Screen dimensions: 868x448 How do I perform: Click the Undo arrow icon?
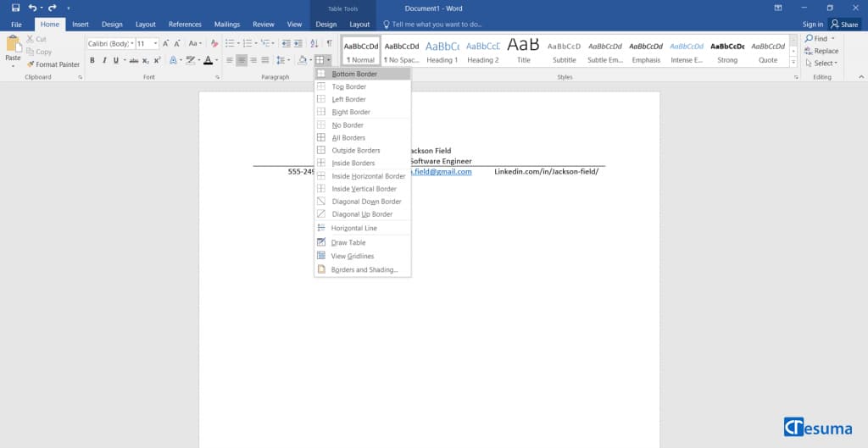click(33, 8)
